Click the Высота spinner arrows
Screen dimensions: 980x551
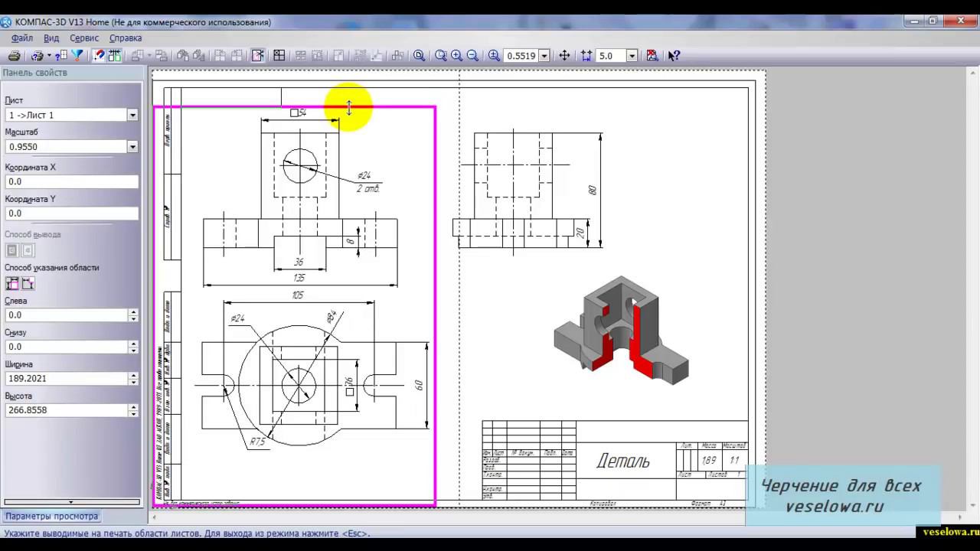click(133, 410)
